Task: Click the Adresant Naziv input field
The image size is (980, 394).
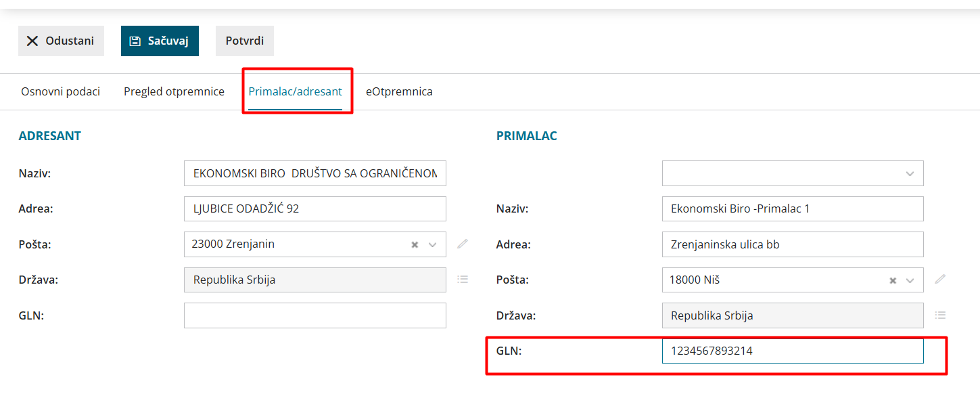Action: click(315, 173)
